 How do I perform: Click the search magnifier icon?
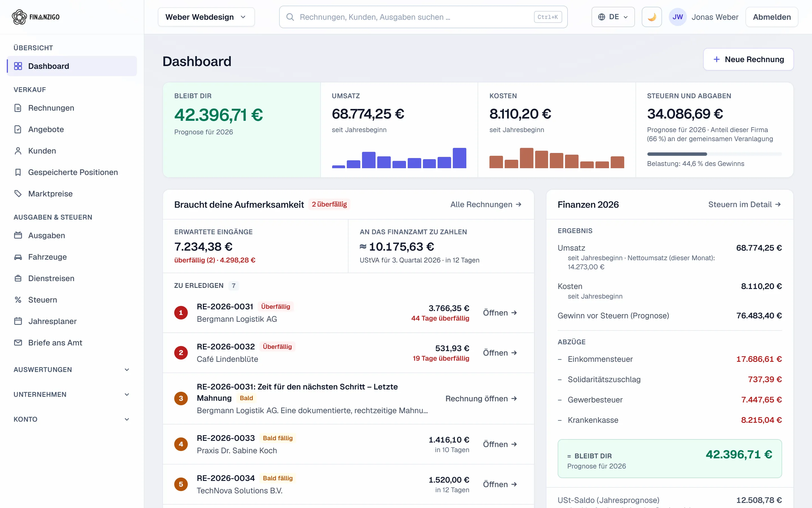[290, 17]
